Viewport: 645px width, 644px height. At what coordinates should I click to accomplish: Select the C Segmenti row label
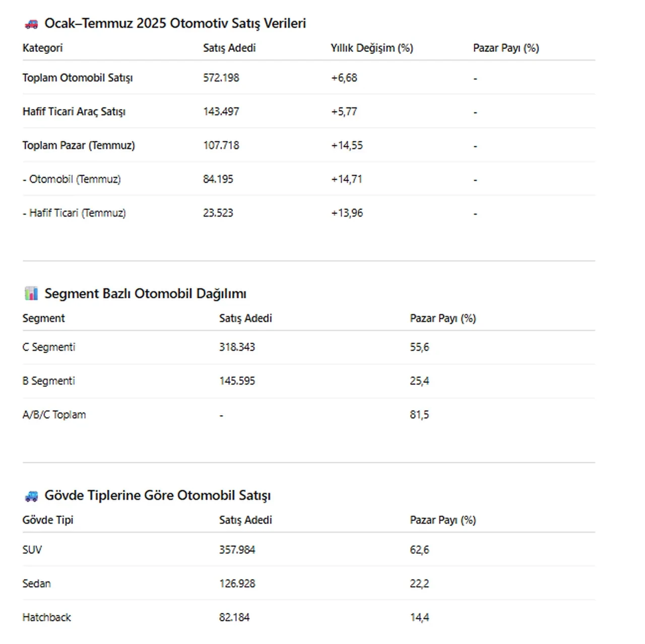point(49,347)
